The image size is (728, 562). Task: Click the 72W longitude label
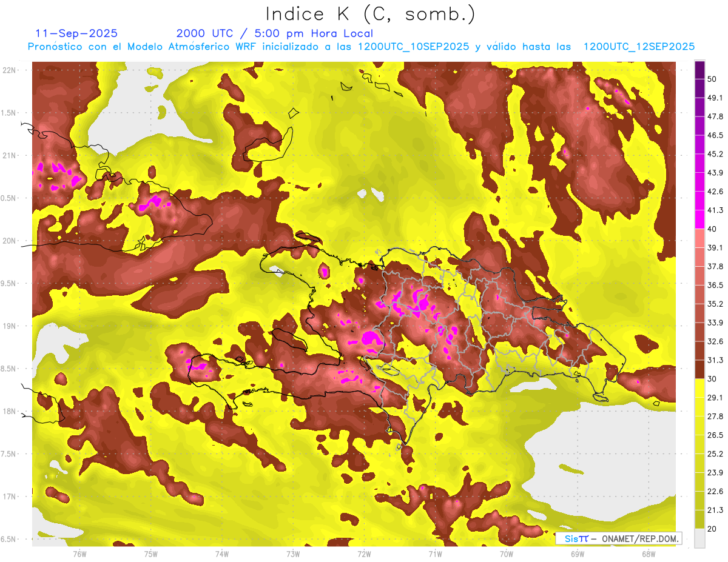364,554
